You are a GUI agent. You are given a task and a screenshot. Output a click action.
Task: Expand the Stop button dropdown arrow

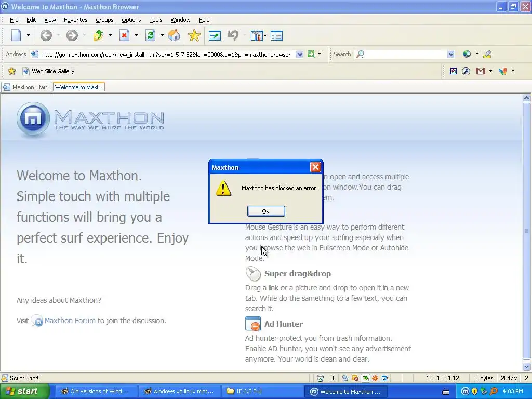pos(136,35)
